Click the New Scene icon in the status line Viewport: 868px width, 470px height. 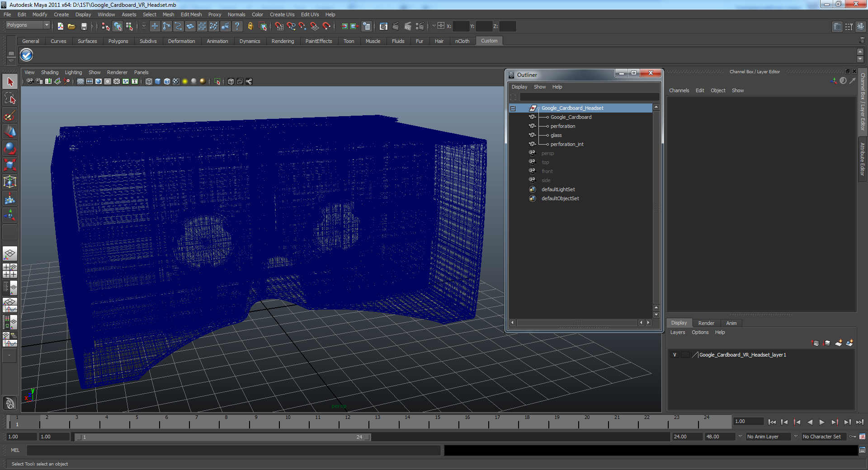60,26
